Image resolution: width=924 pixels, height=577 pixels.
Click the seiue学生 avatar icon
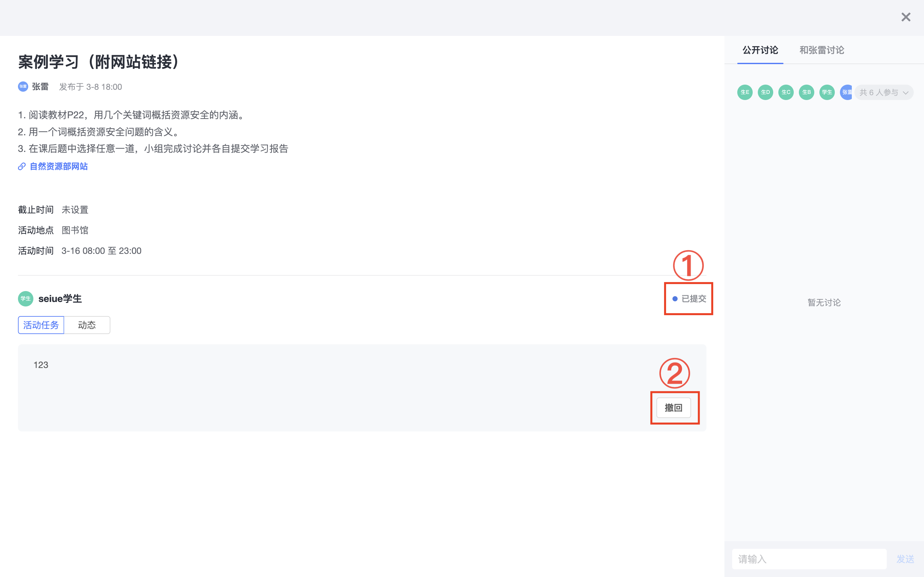26,299
